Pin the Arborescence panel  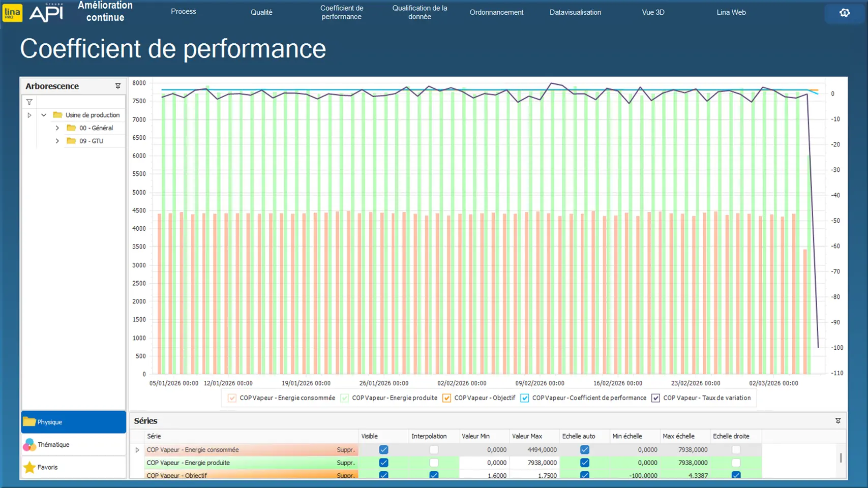(118, 86)
